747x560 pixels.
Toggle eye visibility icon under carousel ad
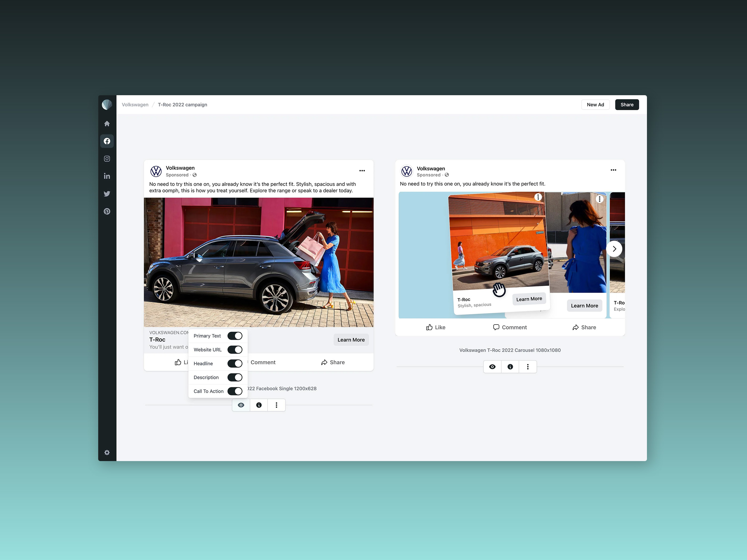(x=492, y=367)
